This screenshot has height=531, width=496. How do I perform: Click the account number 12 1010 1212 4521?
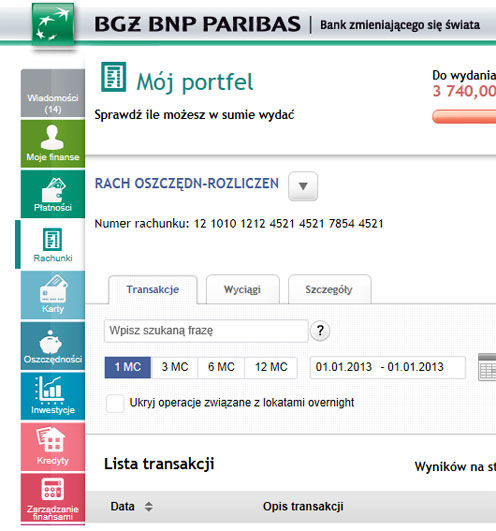288,224
